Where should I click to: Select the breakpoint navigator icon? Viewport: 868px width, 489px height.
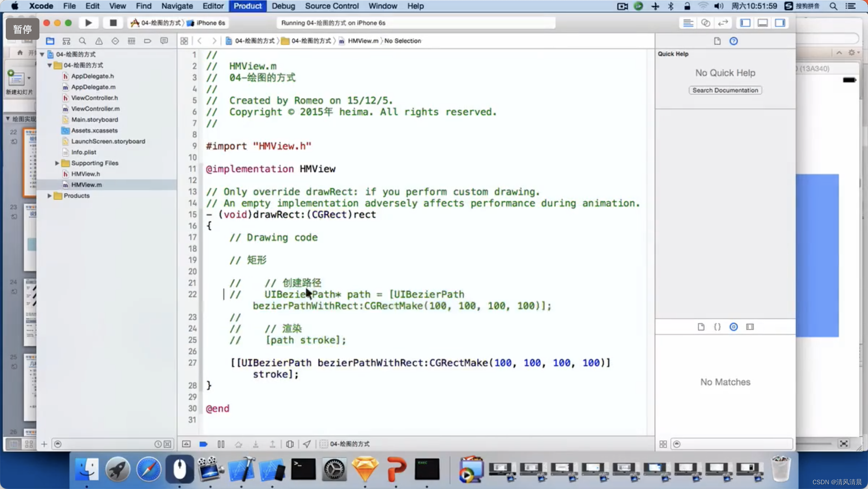click(x=148, y=41)
